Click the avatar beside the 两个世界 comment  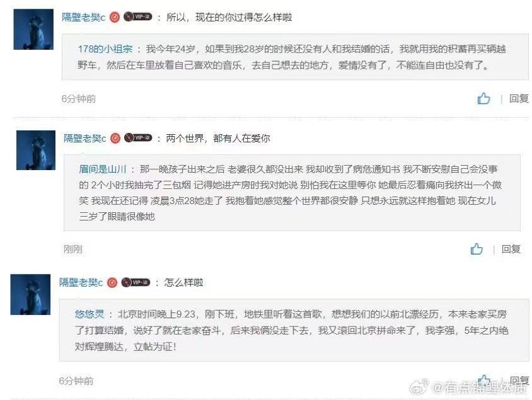pos(36,150)
